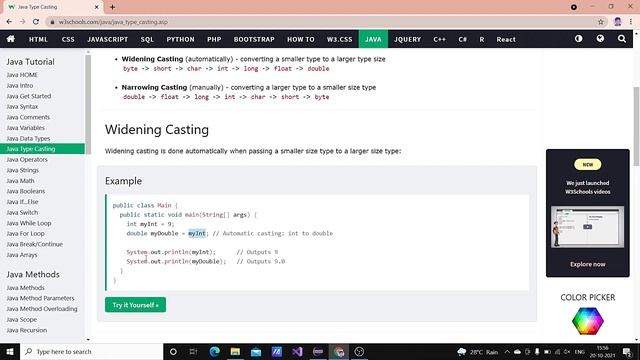Open Java Method Overloading link
Screen dimensions: 640x360
click(42, 309)
